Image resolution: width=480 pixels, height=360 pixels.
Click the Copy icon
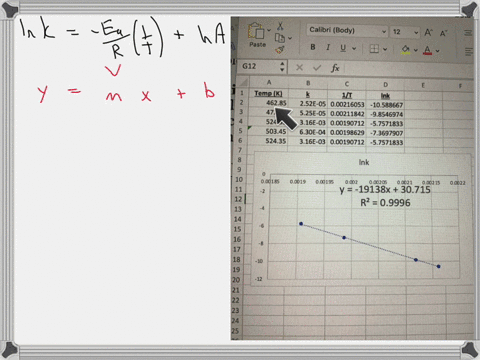[x=280, y=38]
